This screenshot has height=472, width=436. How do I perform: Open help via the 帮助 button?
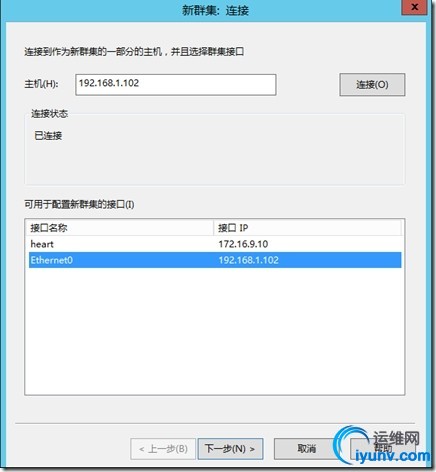(x=383, y=449)
